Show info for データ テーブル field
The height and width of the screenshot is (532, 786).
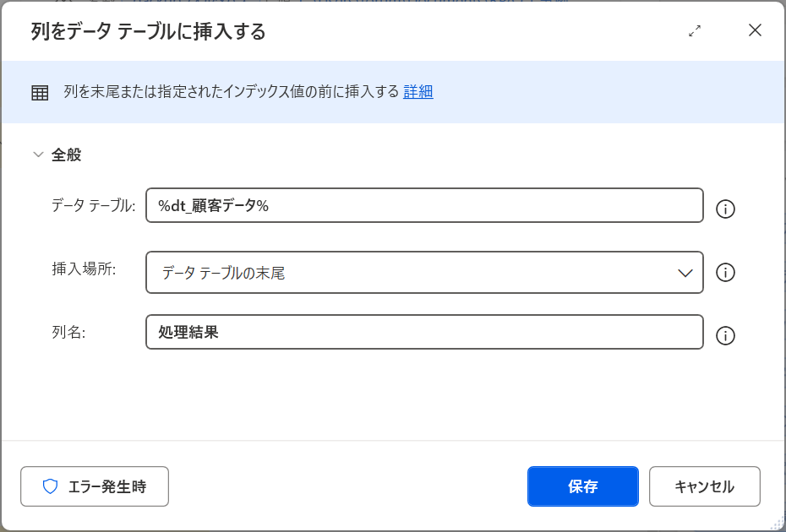pos(725,209)
